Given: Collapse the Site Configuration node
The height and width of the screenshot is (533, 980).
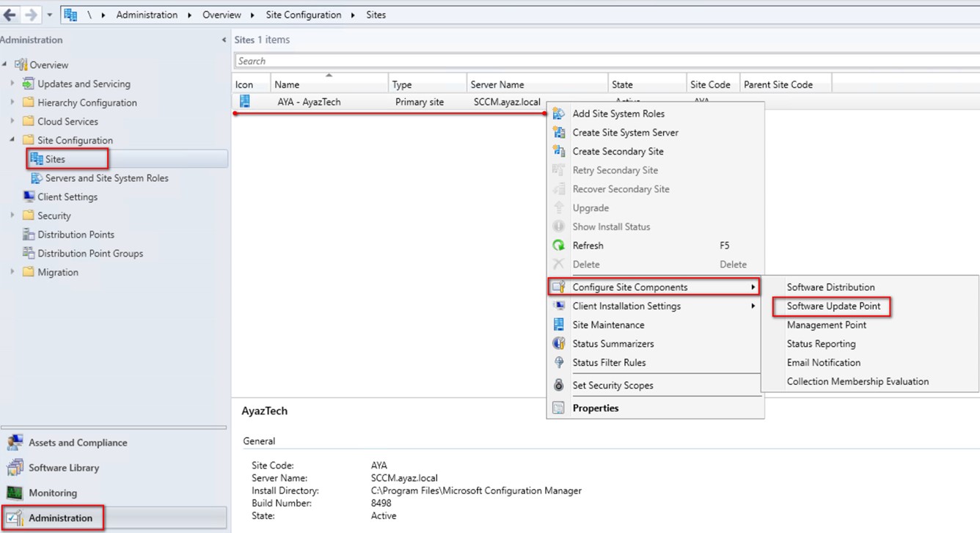Looking at the screenshot, I should [12, 140].
